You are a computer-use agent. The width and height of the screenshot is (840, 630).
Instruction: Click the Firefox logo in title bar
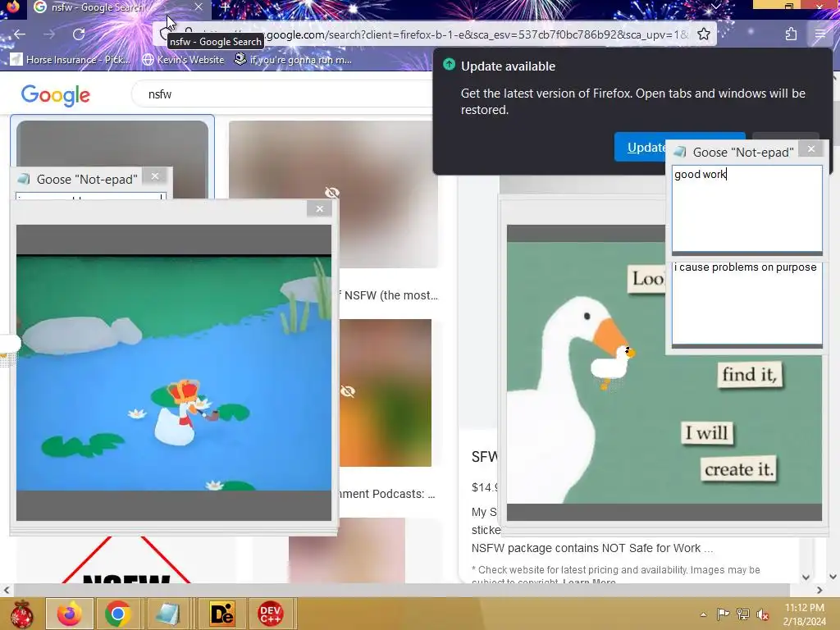13,7
